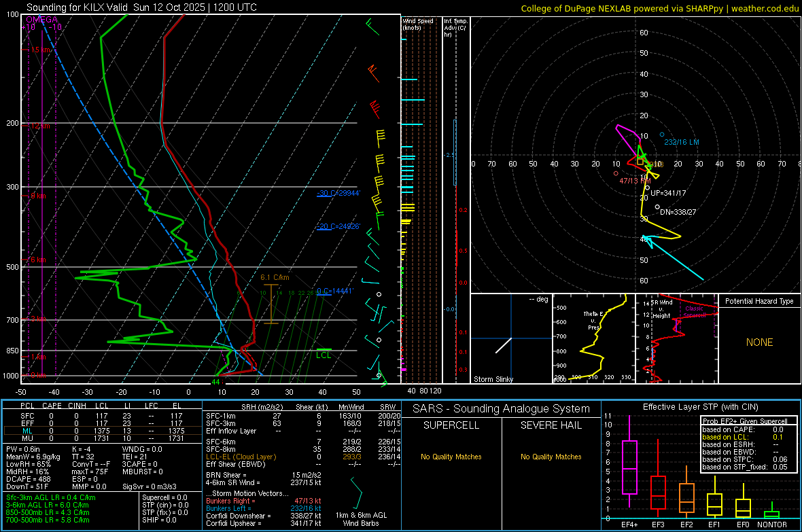Click the 'Supercell = 0.0' composite value

pos(164,497)
